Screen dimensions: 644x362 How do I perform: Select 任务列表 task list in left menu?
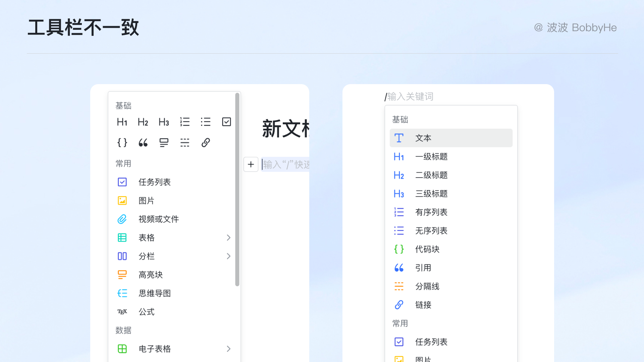coord(154,182)
